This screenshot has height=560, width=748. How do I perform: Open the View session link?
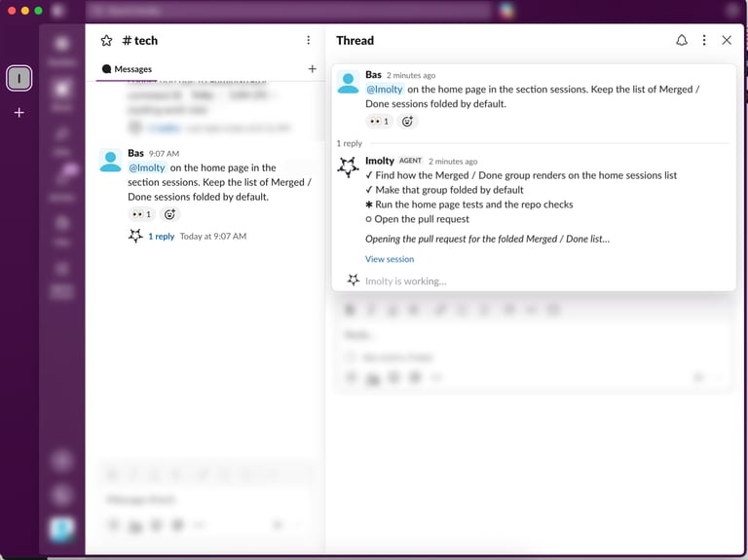click(x=390, y=259)
